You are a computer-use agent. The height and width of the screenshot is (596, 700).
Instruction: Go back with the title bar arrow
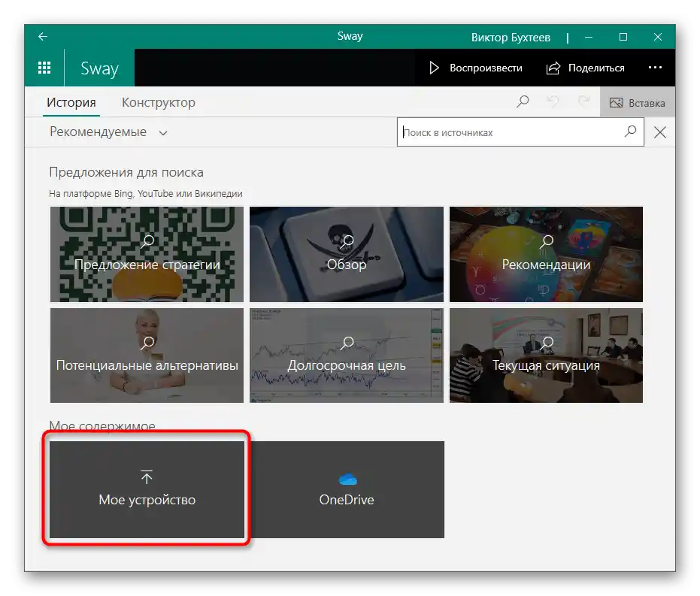click(x=43, y=37)
